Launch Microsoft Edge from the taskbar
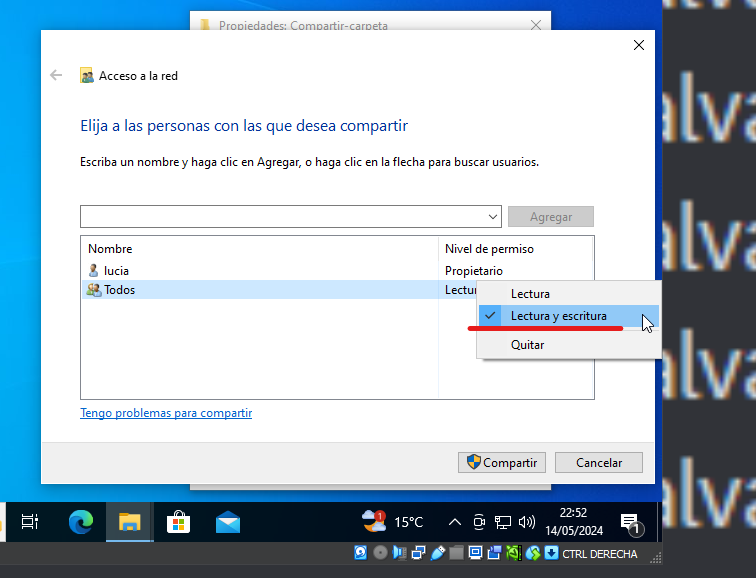The width and height of the screenshot is (756, 578). click(81, 522)
